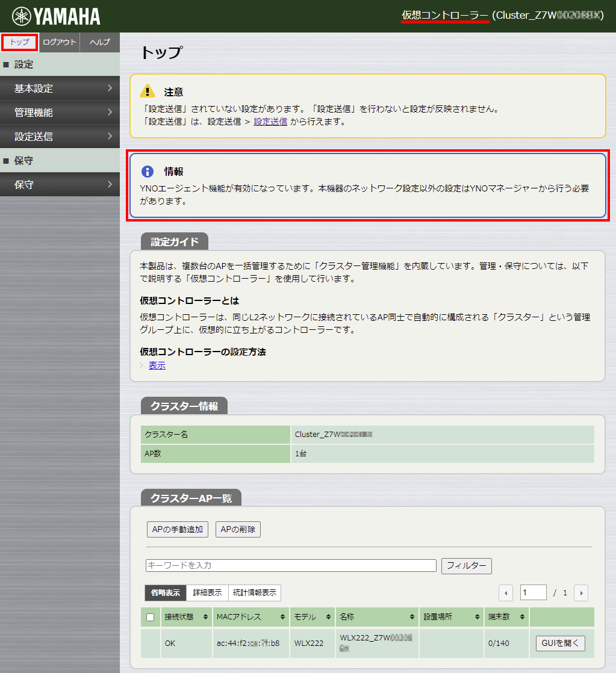Viewport: 616px width, 673px height.
Task: Go to the next page of the AP list
Action: pyautogui.click(x=580, y=593)
